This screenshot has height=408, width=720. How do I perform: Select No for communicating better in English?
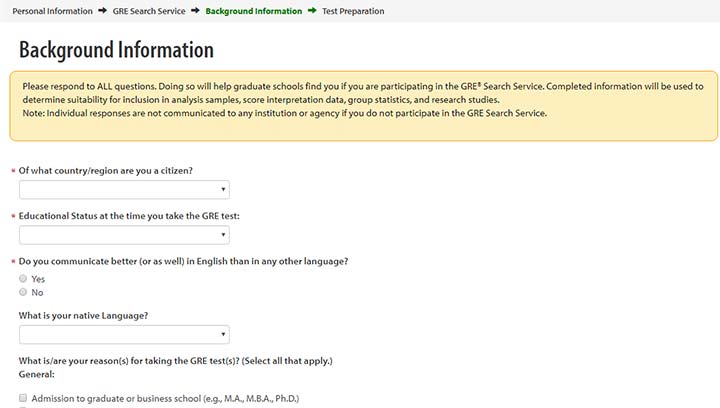pyautogui.click(x=23, y=292)
